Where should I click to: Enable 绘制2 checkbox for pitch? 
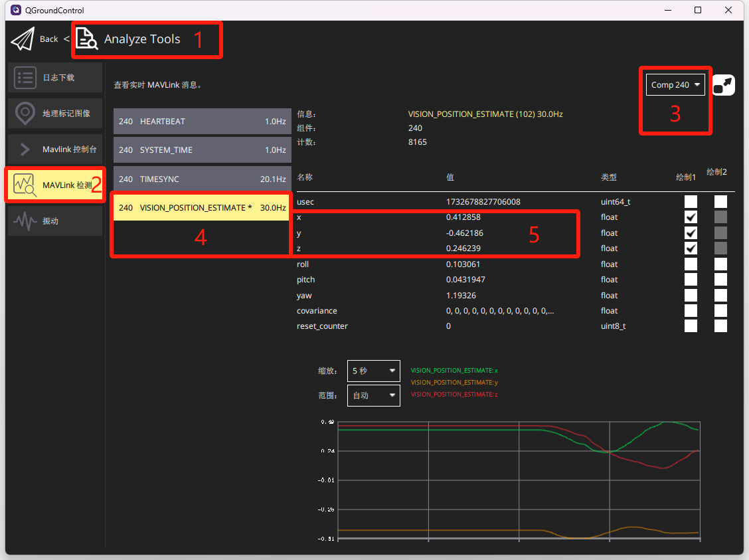[x=720, y=280]
